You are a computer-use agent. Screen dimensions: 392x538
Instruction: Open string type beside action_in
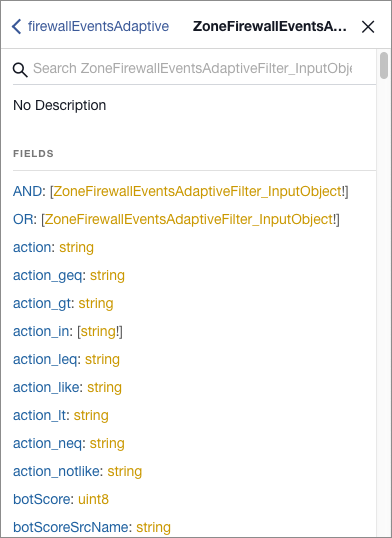point(98,331)
